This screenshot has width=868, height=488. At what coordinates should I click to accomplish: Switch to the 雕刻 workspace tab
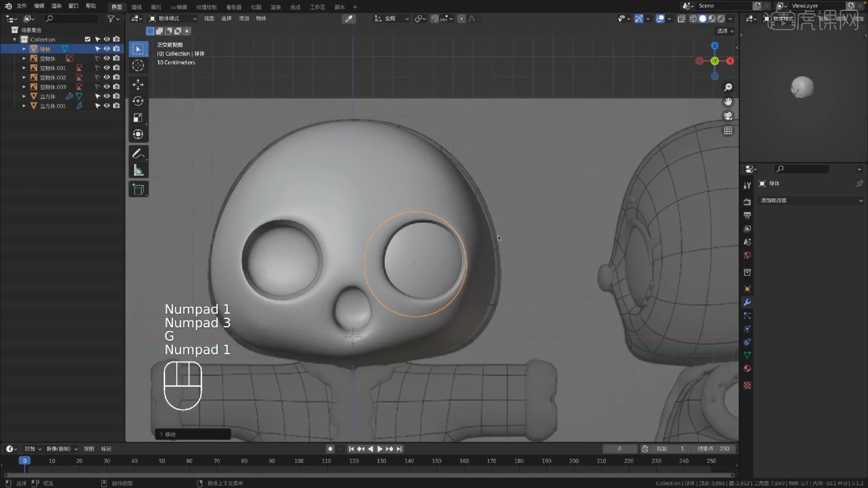[156, 7]
